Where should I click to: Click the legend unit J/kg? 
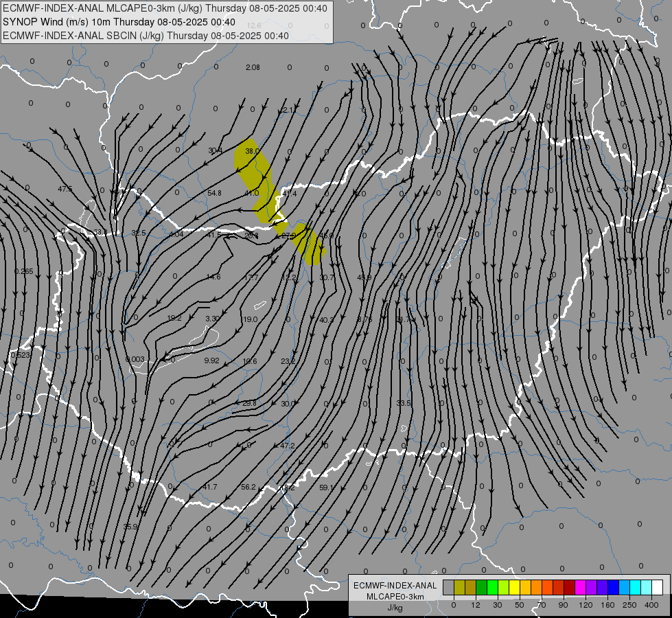click(395, 608)
